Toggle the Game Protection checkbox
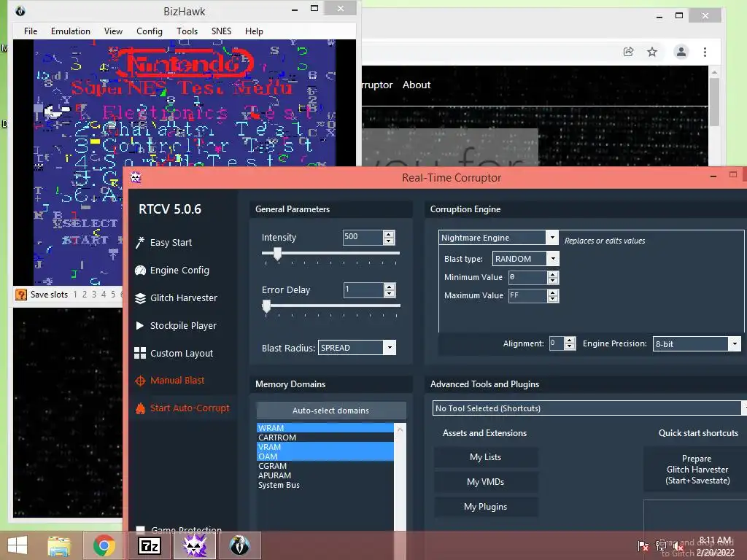Screen dimensions: 747x560 coord(140,529)
